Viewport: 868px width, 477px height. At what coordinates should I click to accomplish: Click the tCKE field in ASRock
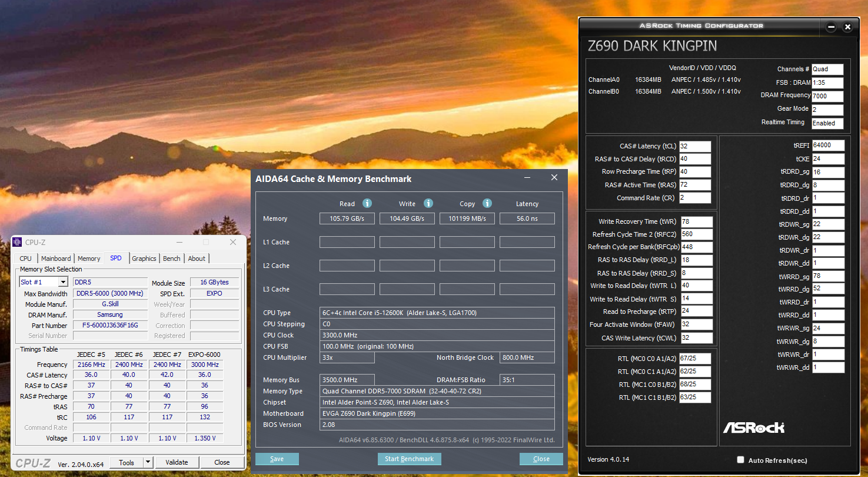click(x=828, y=159)
